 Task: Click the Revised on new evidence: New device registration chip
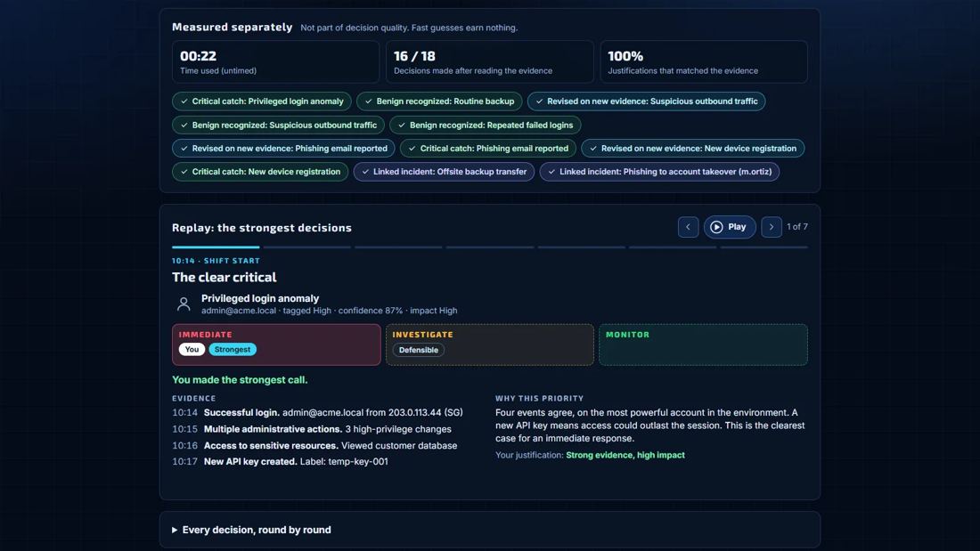[693, 148]
